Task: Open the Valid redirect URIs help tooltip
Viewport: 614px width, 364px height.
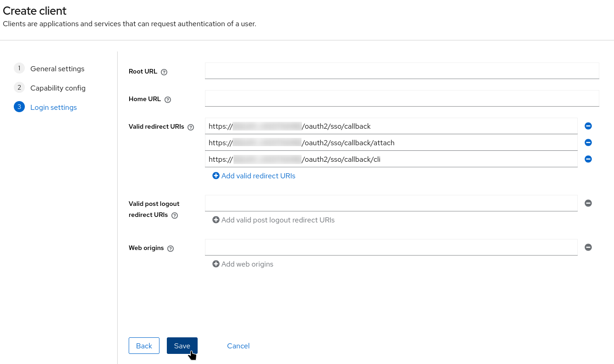Action: pos(191,127)
